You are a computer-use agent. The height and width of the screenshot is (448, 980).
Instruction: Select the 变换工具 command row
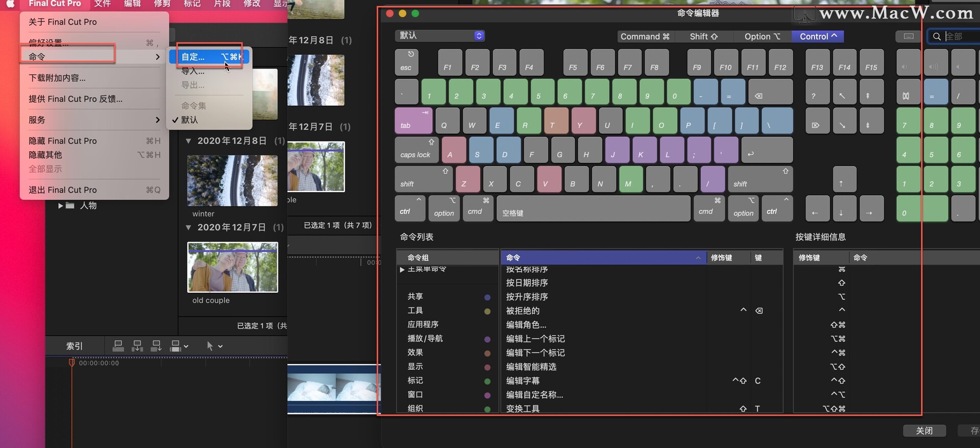pyautogui.click(x=642, y=408)
